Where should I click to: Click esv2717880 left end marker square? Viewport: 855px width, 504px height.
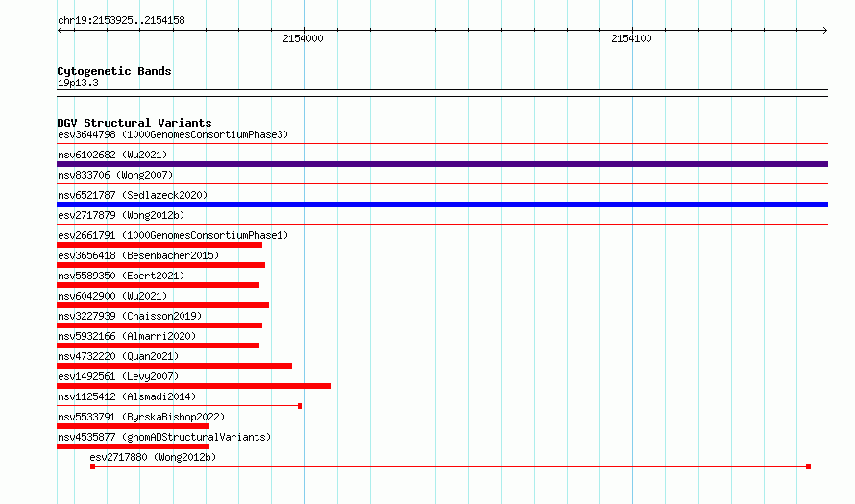(x=92, y=467)
